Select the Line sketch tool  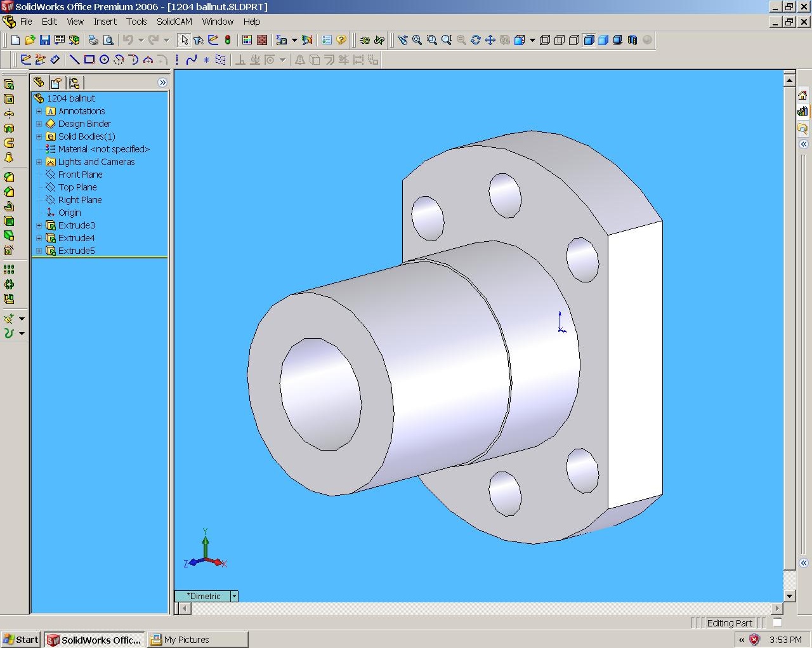pyautogui.click(x=74, y=60)
